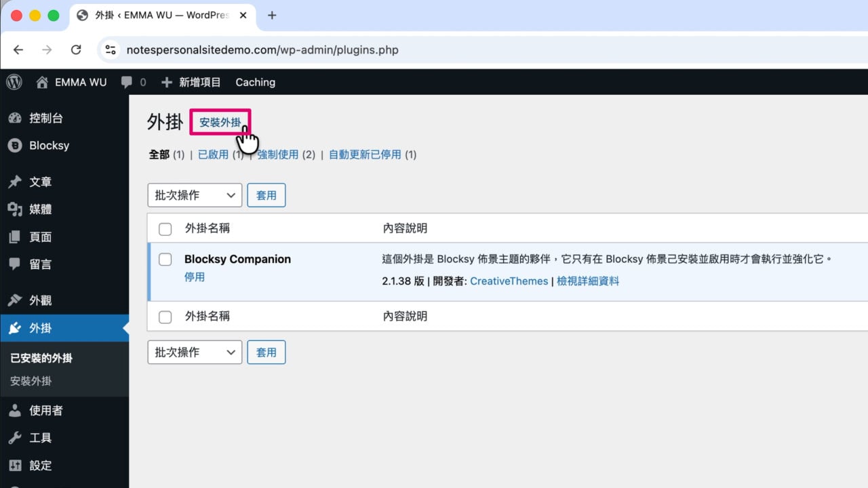Click the top 套用 button
Viewport: 868px width, 488px height.
[267, 195]
